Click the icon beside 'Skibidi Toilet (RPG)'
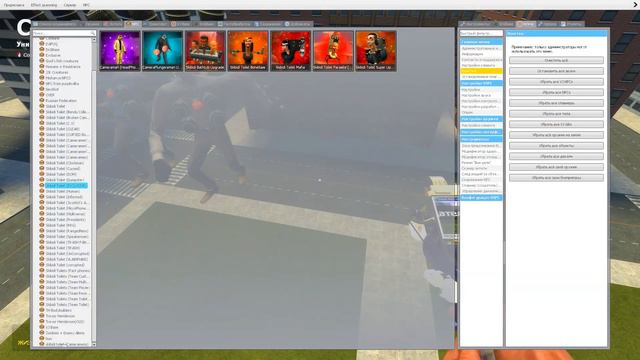 point(42,225)
